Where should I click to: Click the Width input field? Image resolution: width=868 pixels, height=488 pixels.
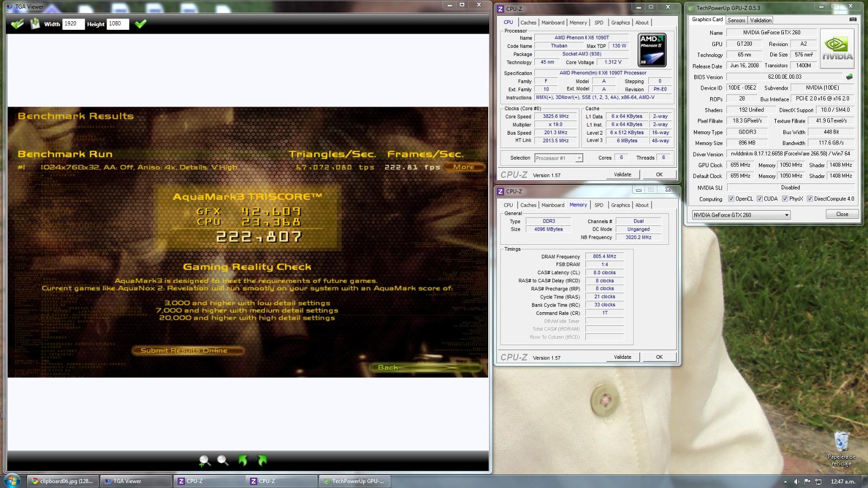[73, 24]
